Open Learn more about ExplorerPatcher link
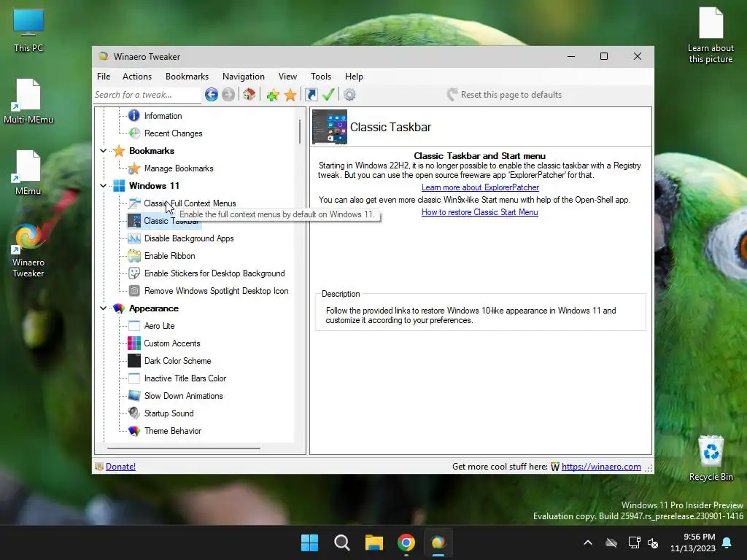The image size is (747, 560). tap(480, 187)
